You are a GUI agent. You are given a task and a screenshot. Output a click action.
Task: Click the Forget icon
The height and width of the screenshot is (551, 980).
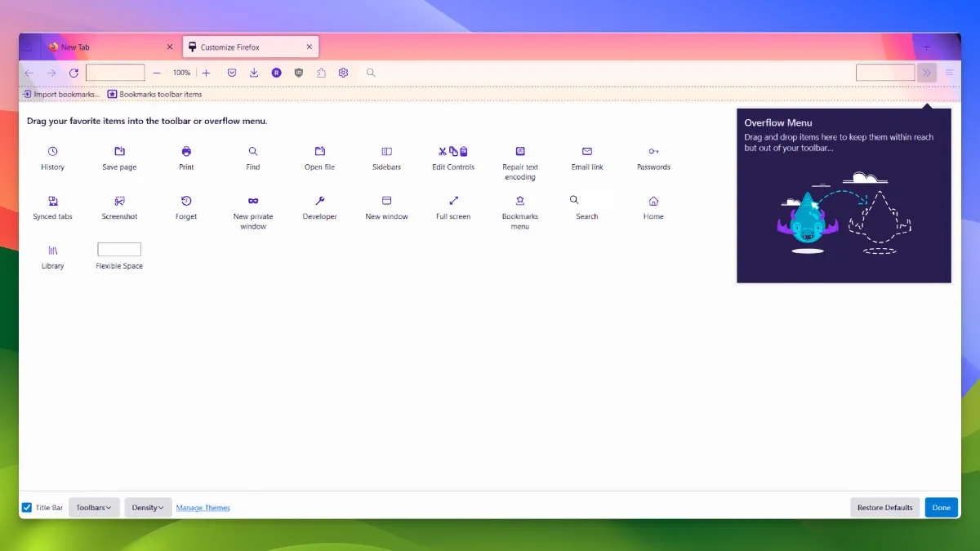coord(185,201)
